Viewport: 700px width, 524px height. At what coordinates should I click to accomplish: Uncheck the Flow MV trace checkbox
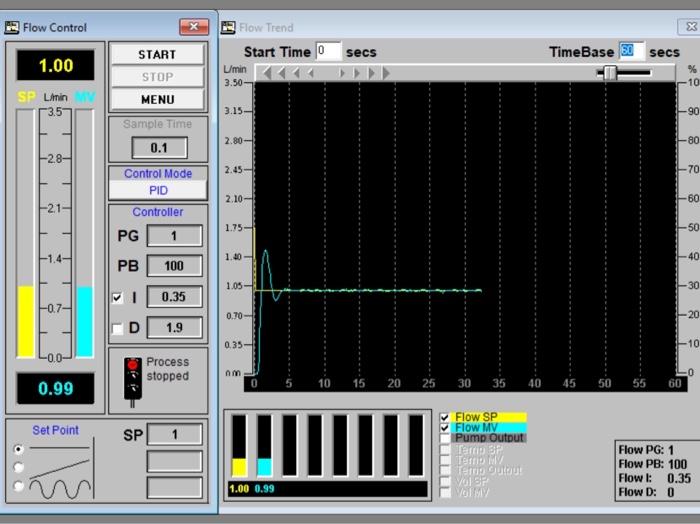(x=445, y=428)
